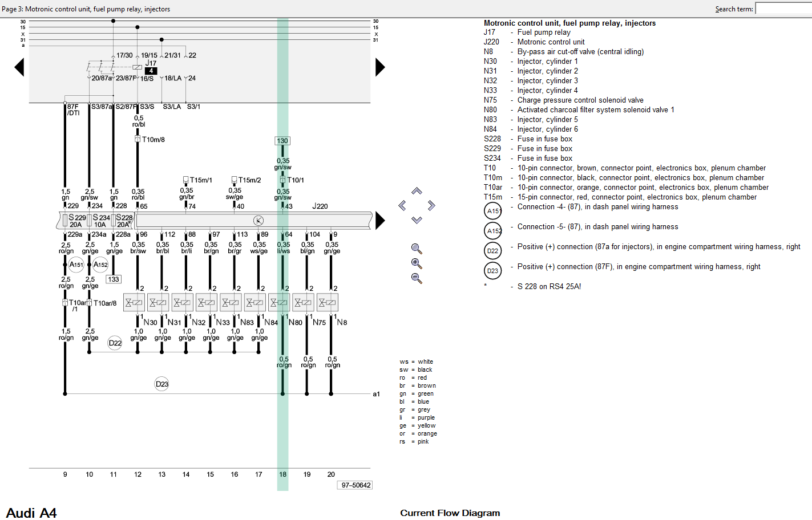This screenshot has width=812, height=520.
Task: Click the N80 solenoid valve symbol
Action: (278, 303)
